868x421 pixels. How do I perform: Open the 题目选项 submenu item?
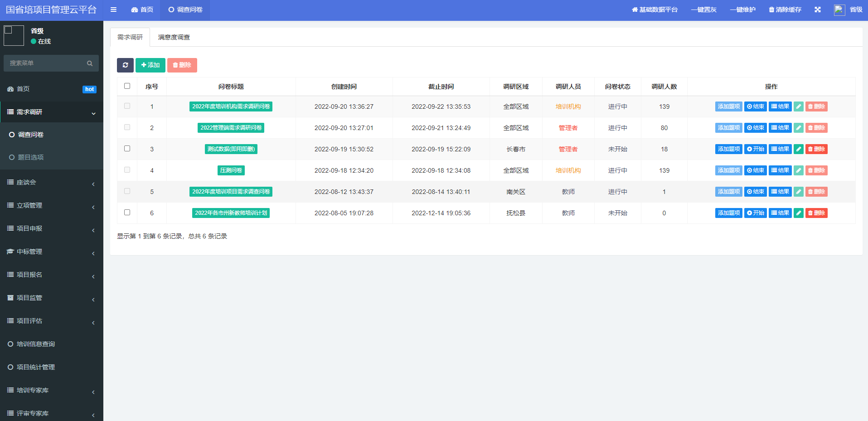pyautogui.click(x=31, y=157)
